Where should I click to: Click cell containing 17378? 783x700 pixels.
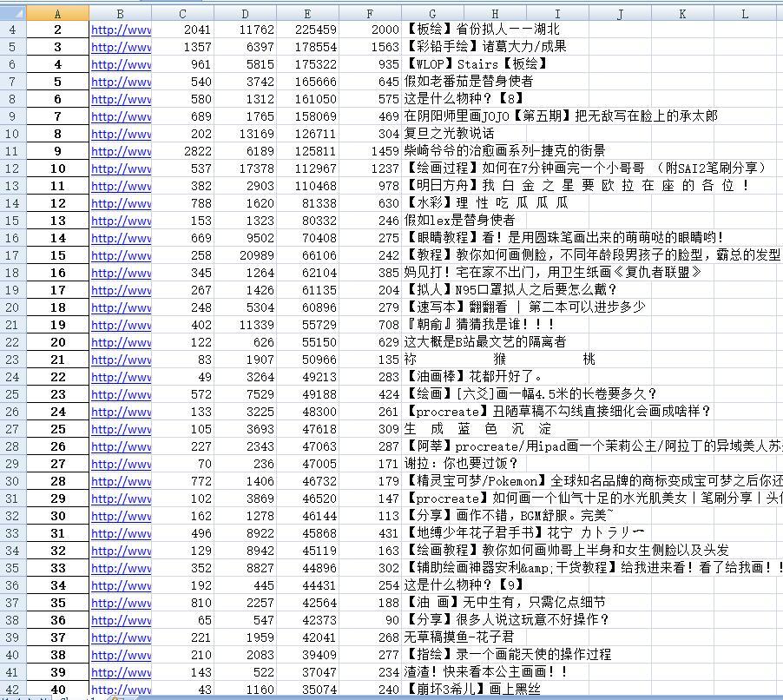tap(245, 168)
